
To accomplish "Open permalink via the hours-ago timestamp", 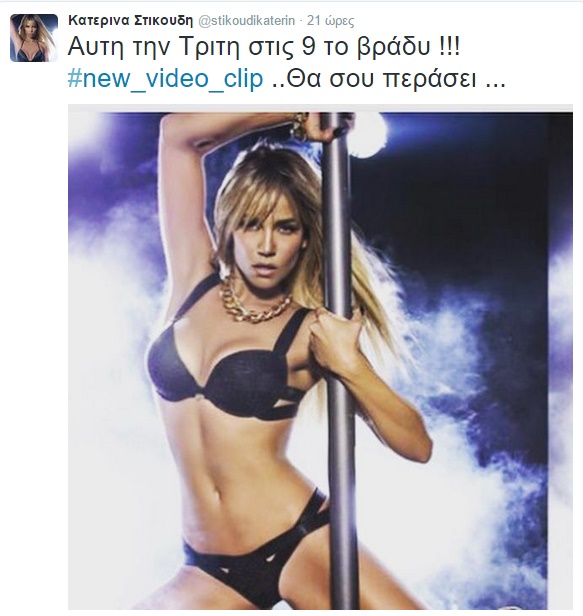I will [330, 20].
